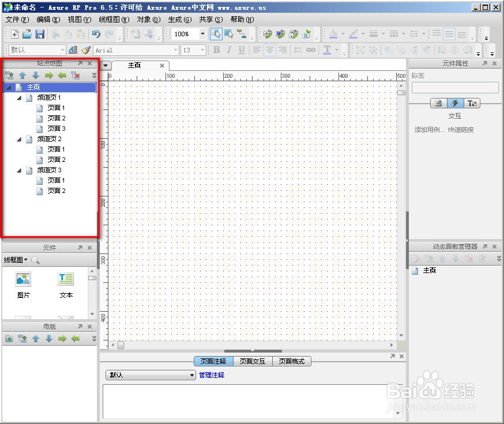Switch to the 页面交互 tab
Screen dimensions: 504x424
click(x=253, y=361)
